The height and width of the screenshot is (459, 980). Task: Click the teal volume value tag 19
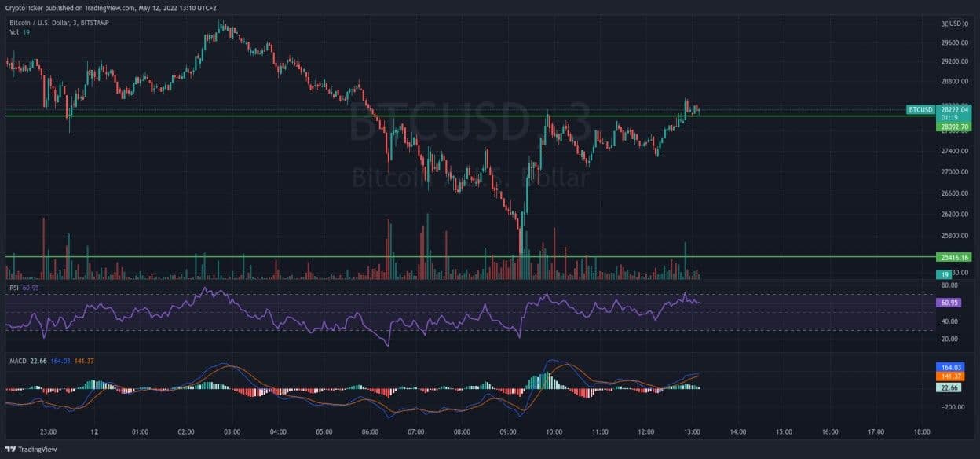point(945,274)
